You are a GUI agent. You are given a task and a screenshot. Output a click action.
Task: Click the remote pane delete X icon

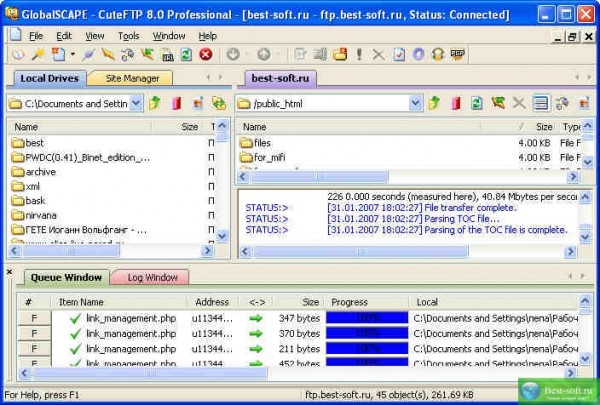click(518, 103)
